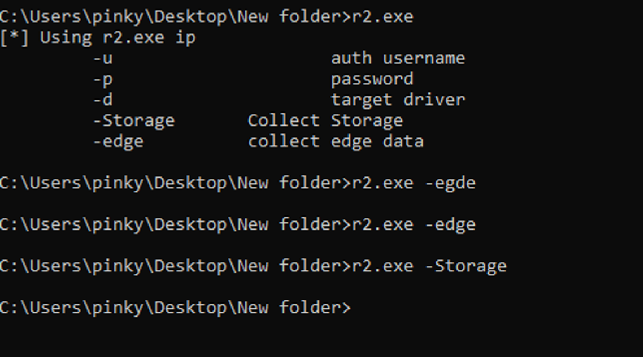Image resolution: width=644 pixels, height=359 pixels.
Task: Click the first r2.exe command at top
Action: (382, 16)
